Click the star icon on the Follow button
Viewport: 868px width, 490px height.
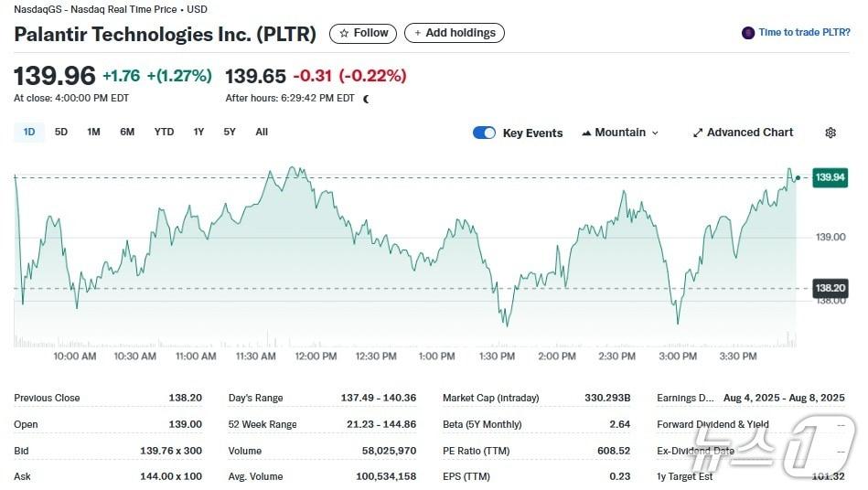[x=344, y=34]
